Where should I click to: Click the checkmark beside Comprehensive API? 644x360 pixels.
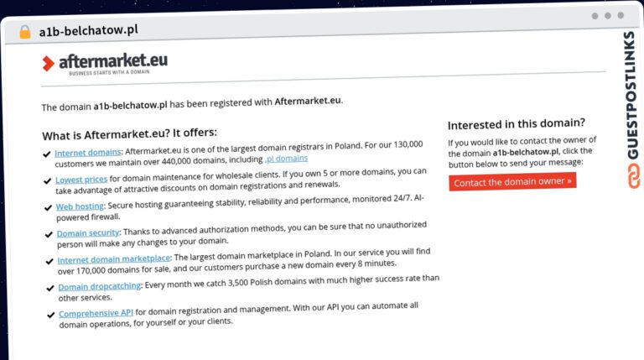coord(51,316)
